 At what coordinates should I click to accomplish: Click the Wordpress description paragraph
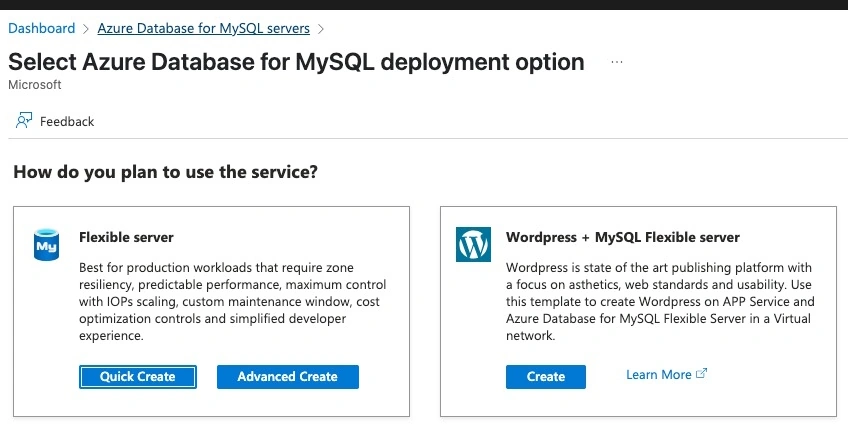pyautogui.click(x=660, y=301)
